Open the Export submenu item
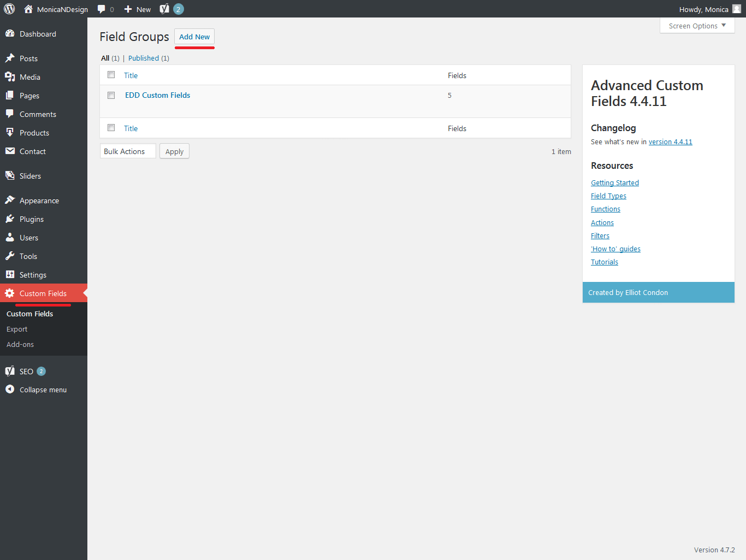The width and height of the screenshot is (746, 560). (17, 329)
